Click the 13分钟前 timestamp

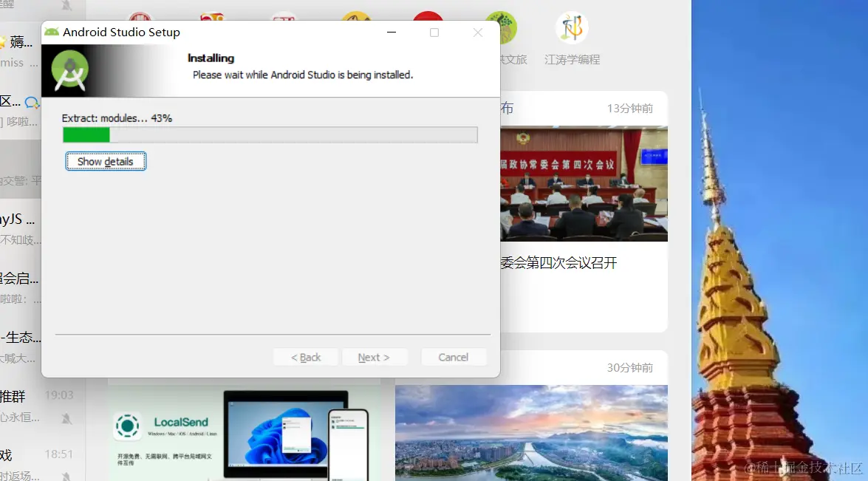(630, 109)
